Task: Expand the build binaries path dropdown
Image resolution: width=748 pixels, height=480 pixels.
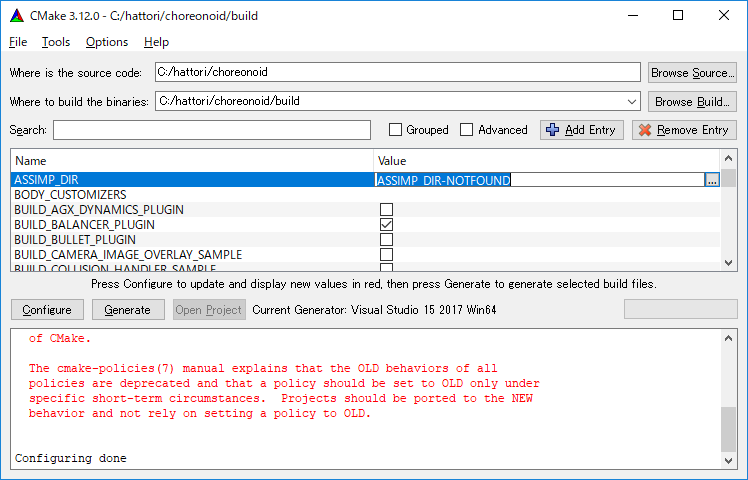Action: pos(630,101)
